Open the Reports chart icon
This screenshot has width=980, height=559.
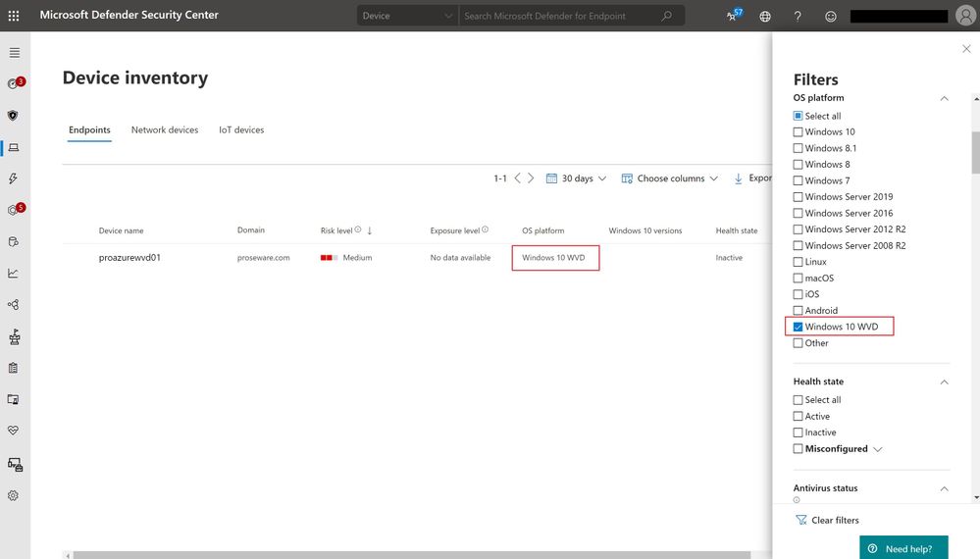13,273
